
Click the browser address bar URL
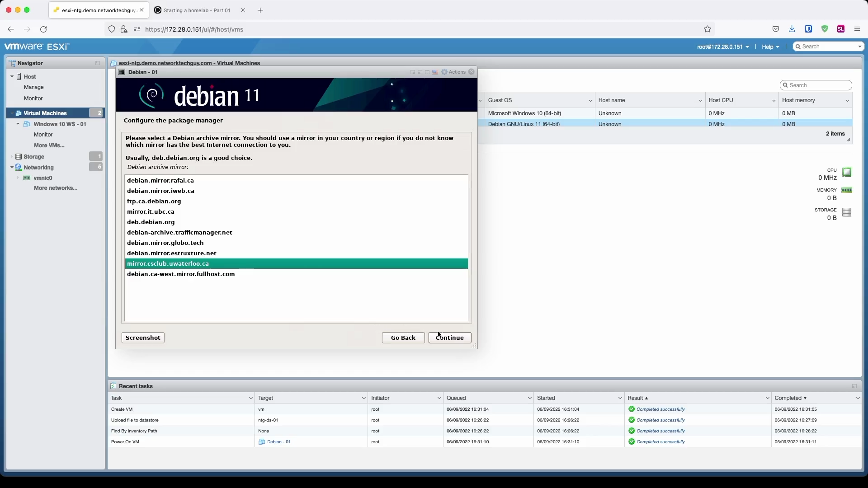pos(194,29)
